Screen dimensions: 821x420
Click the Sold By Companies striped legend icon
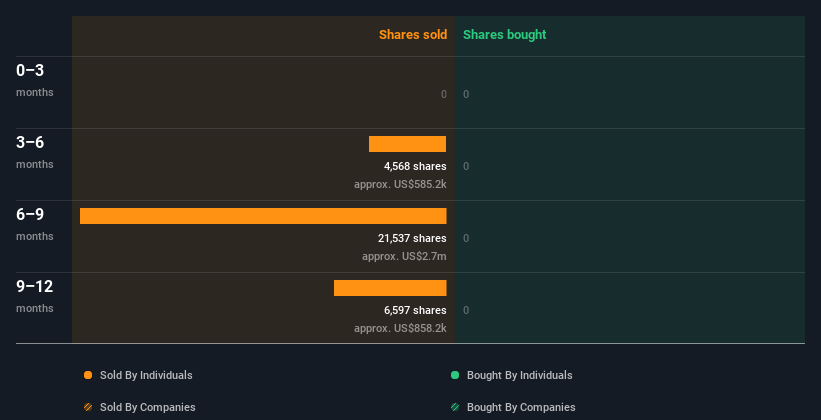[88, 407]
